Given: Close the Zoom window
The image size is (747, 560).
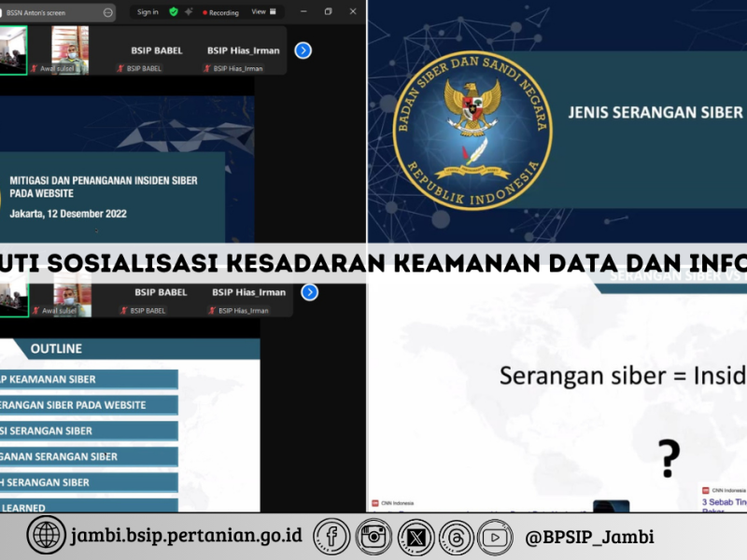Looking at the screenshot, I should click(x=353, y=11).
